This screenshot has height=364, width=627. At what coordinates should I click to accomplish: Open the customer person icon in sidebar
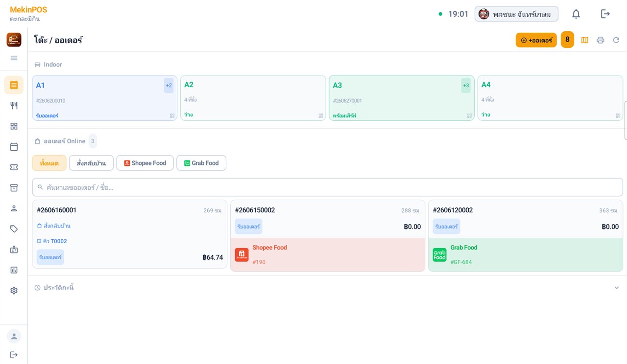(x=14, y=208)
